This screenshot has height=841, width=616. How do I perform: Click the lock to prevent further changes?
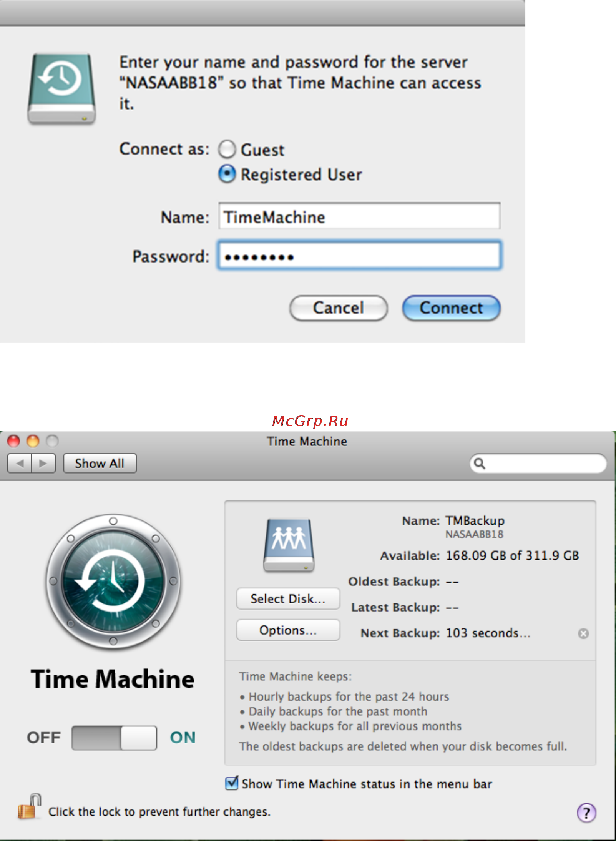tap(30, 806)
